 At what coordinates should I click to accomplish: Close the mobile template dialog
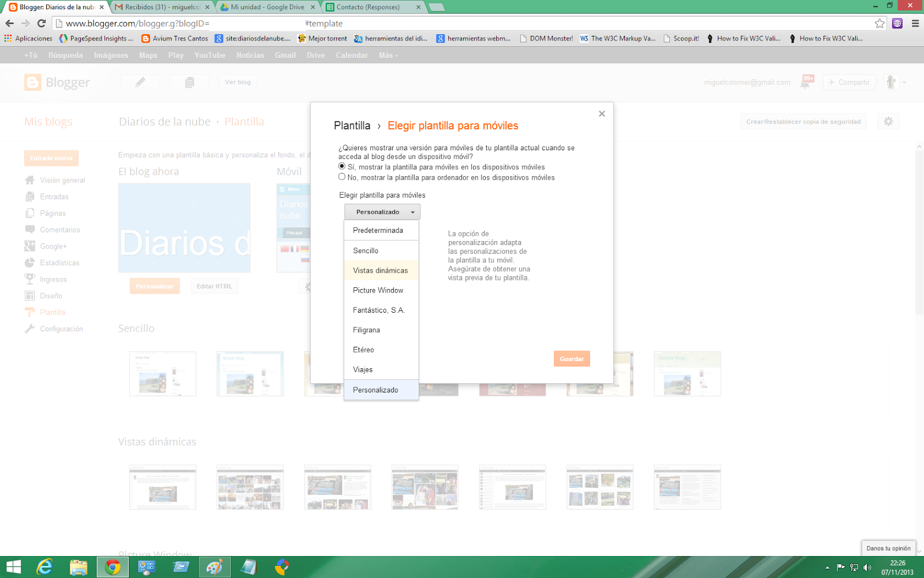[x=602, y=114]
